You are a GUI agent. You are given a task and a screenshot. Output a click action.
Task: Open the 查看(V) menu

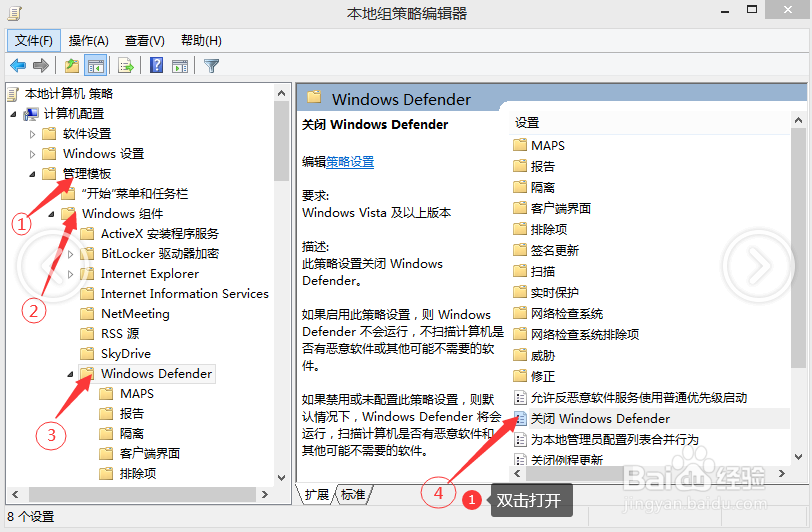click(x=145, y=40)
